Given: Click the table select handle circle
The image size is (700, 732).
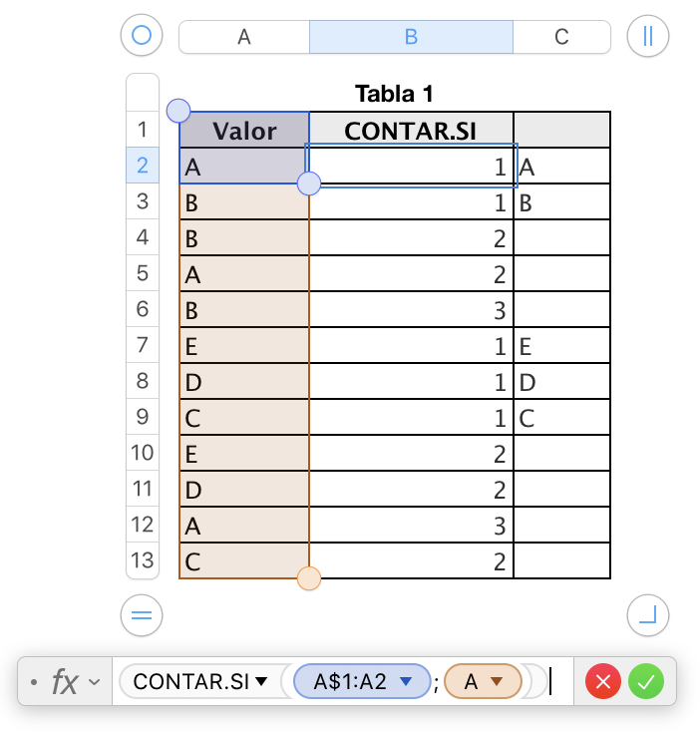Looking at the screenshot, I should pos(142,36).
